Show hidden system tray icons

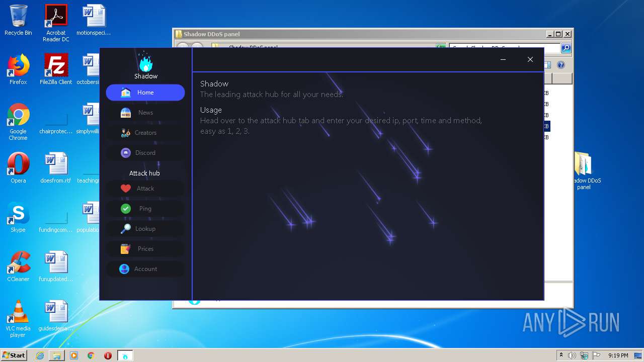coord(561,355)
